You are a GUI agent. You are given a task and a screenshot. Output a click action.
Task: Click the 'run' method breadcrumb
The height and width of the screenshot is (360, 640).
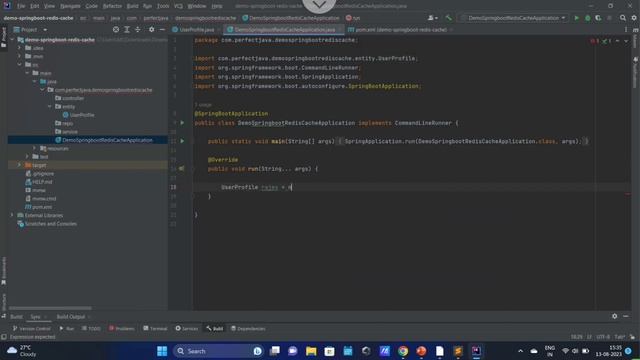pyautogui.click(x=353, y=18)
